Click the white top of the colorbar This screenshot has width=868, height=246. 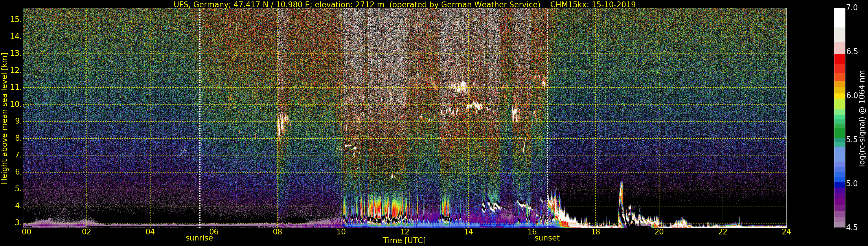pyautogui.click(x=839, y=18)
